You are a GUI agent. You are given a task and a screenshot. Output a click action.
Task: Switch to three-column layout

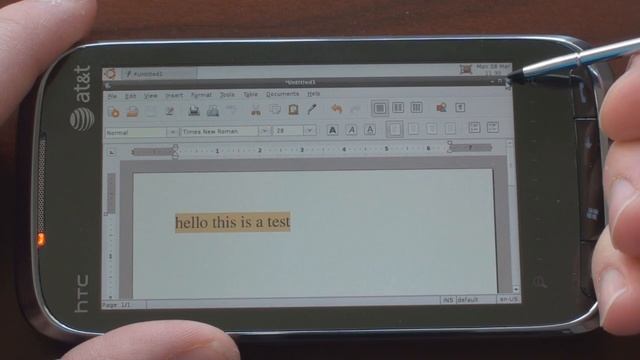(416, 108)
